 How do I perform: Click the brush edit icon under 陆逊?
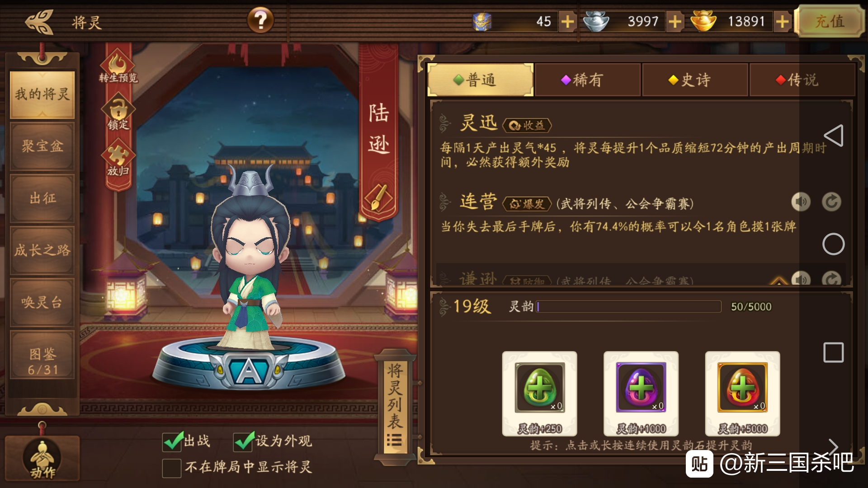(377, 198)
